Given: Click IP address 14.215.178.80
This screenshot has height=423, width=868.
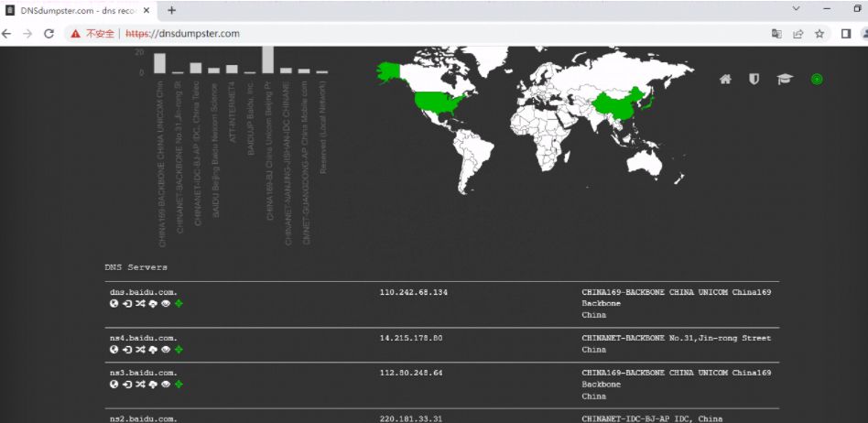Looking at the screenshot, I should point(411,338).
